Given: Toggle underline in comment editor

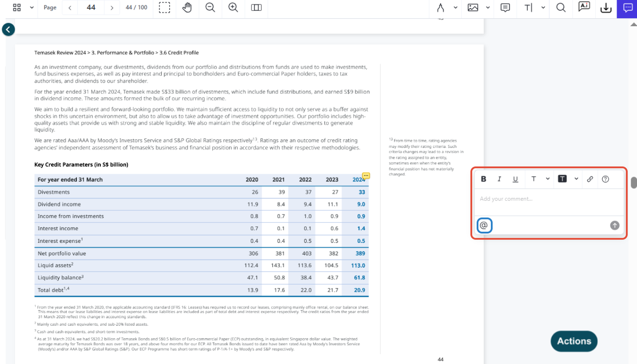Looking at the screenshot, I should 515,179.
